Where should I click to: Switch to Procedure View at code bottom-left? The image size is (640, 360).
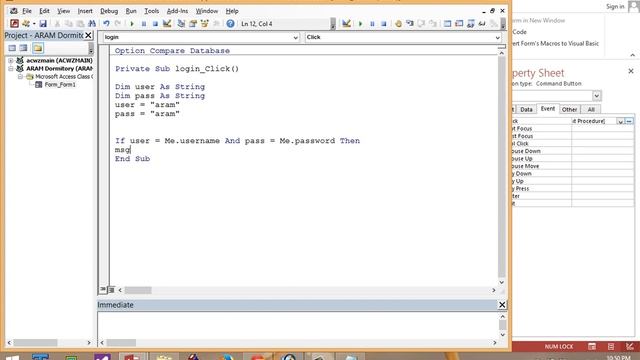(x=103, y=289)
